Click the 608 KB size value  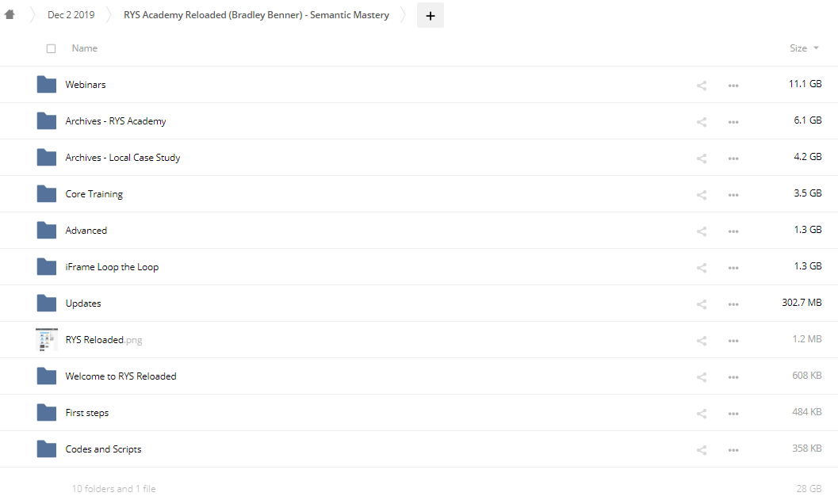click(x=807, y=376)
